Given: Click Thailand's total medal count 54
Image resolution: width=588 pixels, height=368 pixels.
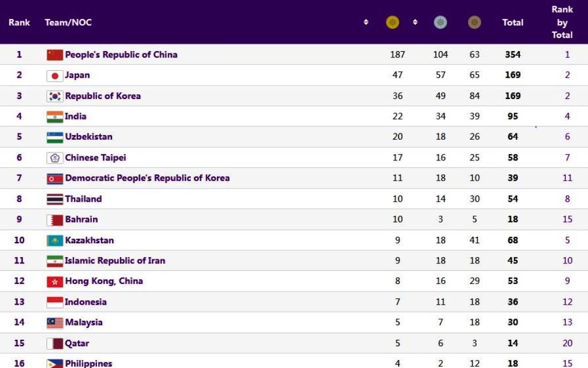Looking at the screenshot, I should click(513, 199).
